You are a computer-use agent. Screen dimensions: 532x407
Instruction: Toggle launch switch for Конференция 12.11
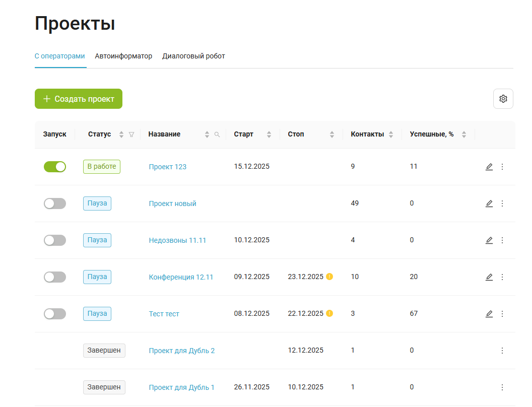[x=55, y=277]
